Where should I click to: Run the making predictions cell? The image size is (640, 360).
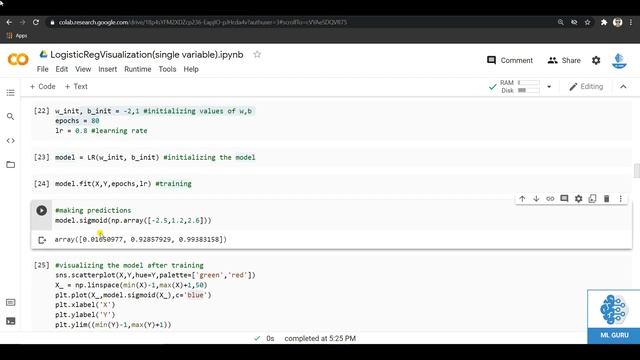(41, 210)
